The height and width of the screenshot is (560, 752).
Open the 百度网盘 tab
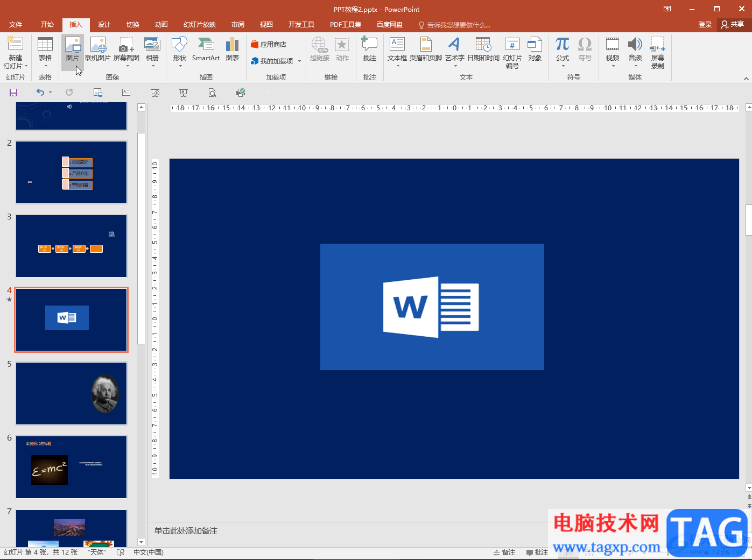pos(390,25)
